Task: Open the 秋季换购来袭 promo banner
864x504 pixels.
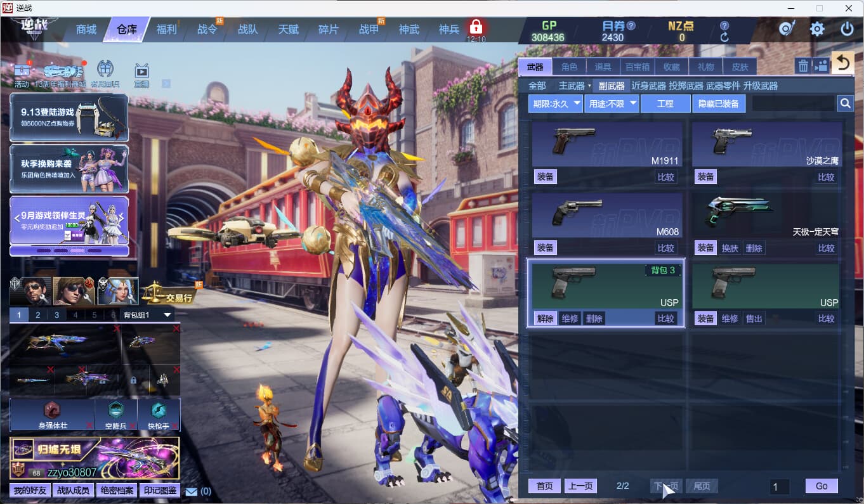Action: (x=69, y=169)
